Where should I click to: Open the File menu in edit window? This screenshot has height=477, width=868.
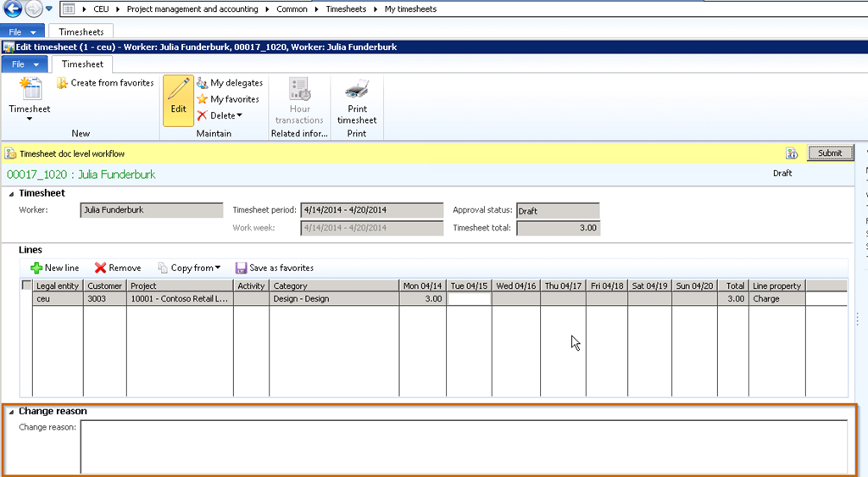tap(25, 64)
